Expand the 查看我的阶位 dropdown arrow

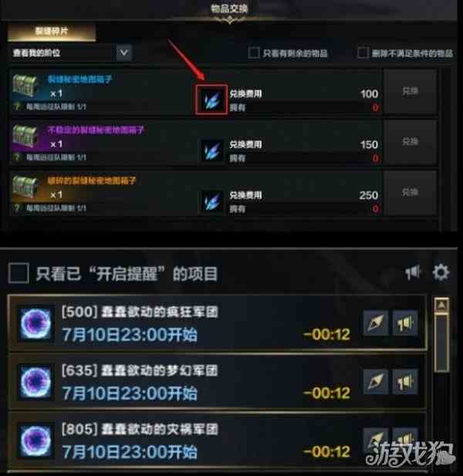tap(124, 52)
